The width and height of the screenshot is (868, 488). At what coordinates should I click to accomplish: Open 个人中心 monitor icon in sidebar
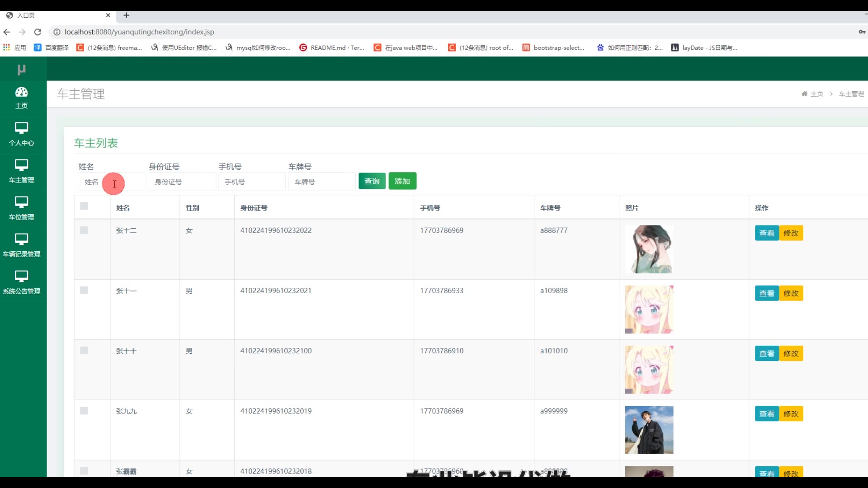[21, 128]
